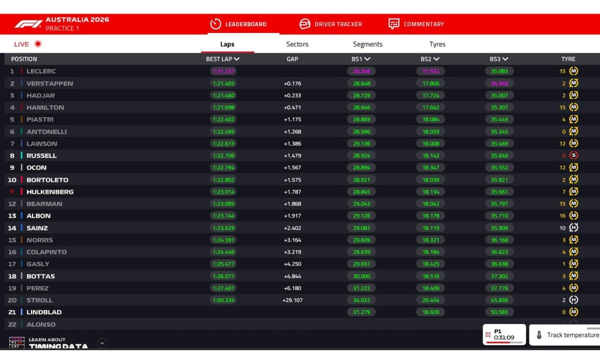Image resolution: width=600 pixels, height=364 pixels.
Task: Click the F1 logo in the header
Action: coord(28,24)
